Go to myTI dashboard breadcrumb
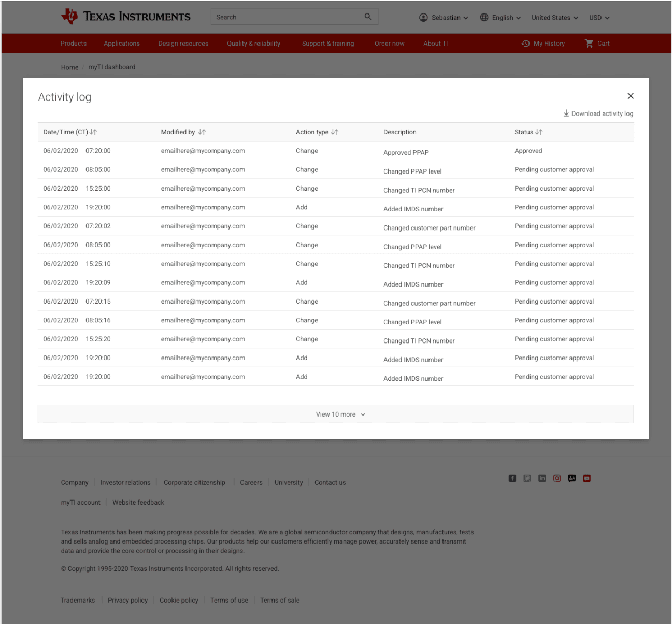Viewport: 672px width, 629px height. point(112,67)
